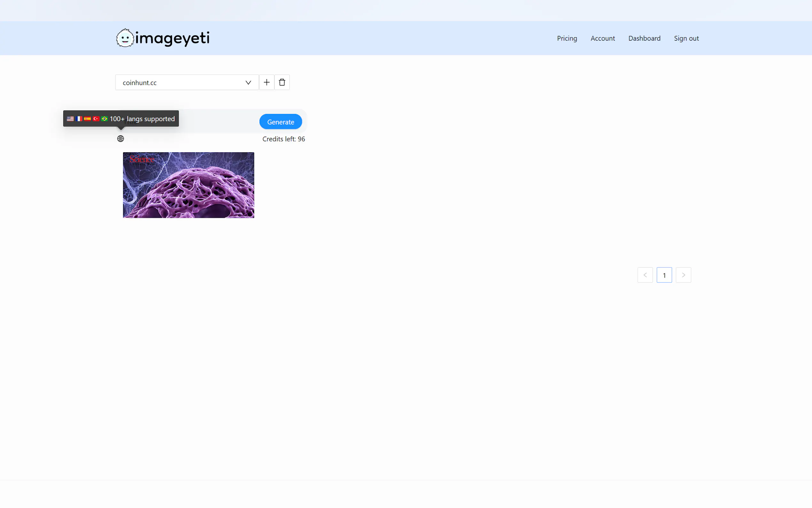Select page 1 in pagination

[x=664, y=275]
